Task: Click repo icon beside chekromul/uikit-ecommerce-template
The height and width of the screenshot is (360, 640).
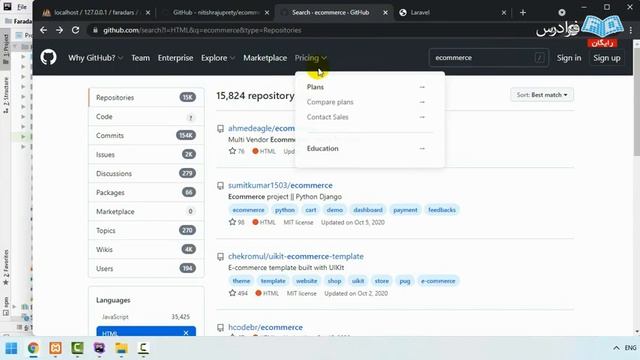Action: click(220, 257)
